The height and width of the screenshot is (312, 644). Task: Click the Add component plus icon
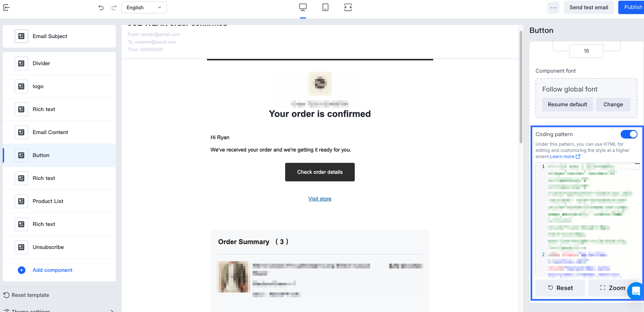click(22, 270)
